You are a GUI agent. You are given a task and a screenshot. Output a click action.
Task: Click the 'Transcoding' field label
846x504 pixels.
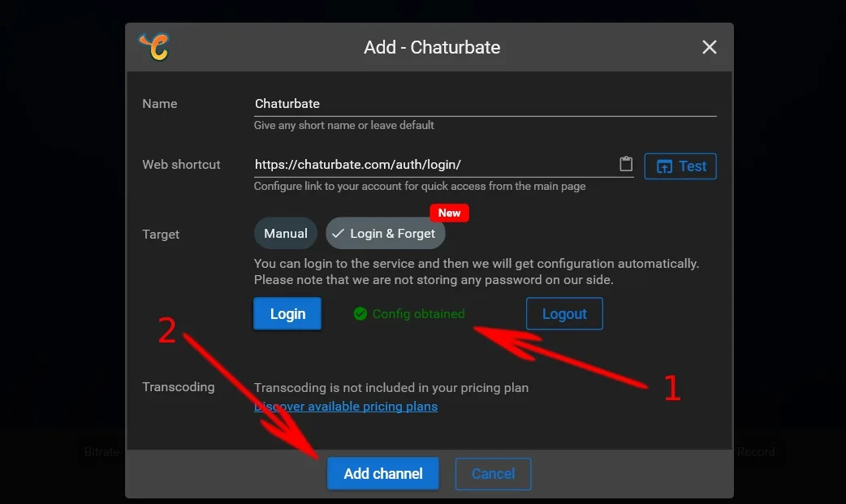pos(179,387)
